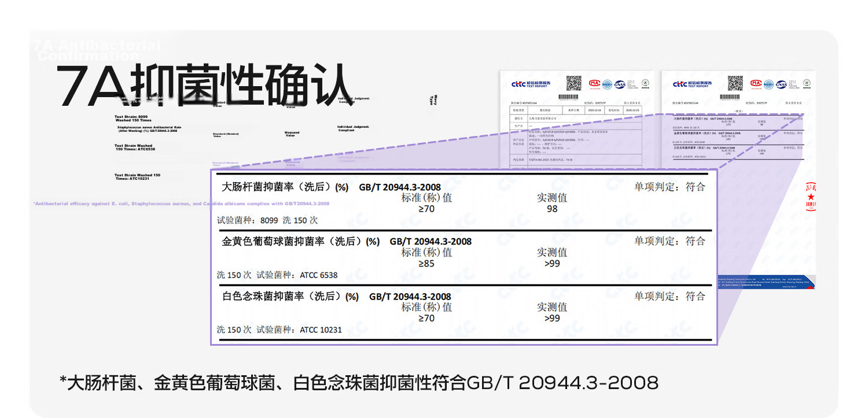Click the purple English note "*Antibacterial efficacy against E. coli"
Screen dimensions: 868x418
click(x=181, y=204)
